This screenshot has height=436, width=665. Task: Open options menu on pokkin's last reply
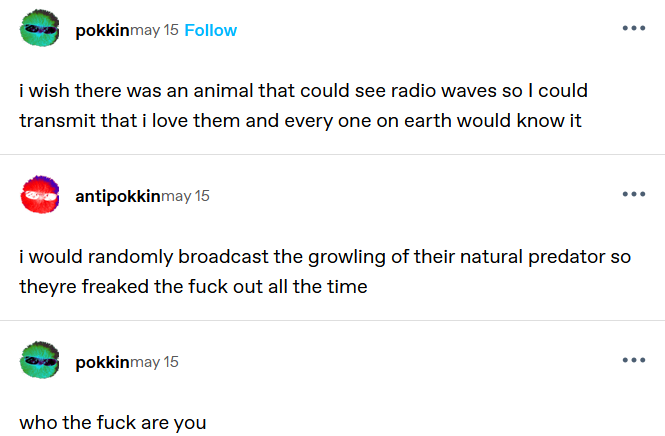(x=633, y=360)
